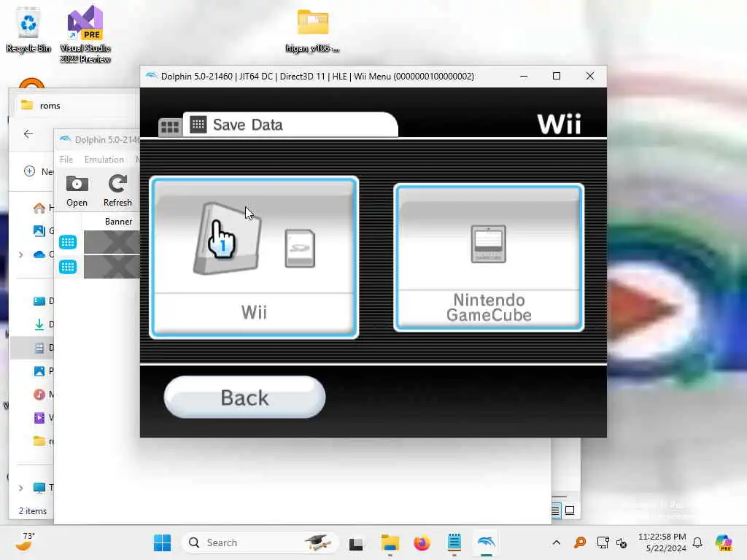Go back in the roms Explorer window
Viewport: 747px width, 560px height.
pos(28,134)
